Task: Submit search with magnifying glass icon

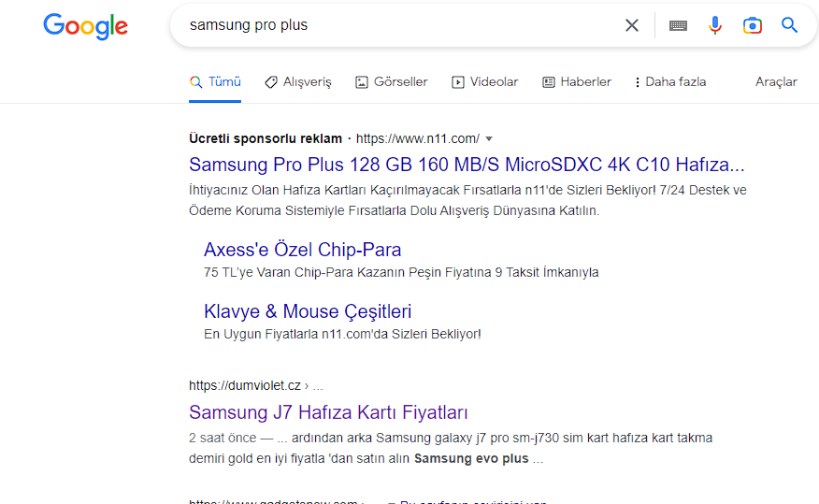Action: (x=789, y=25)
